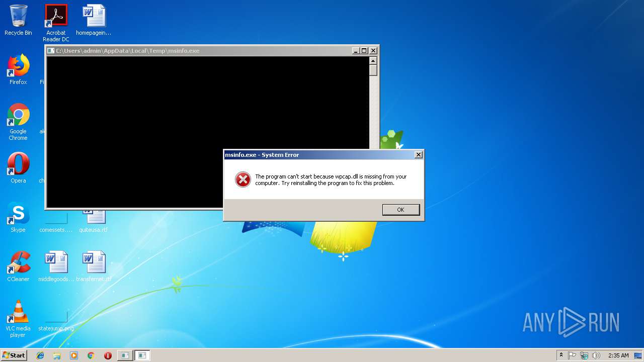Image resolution: width=644 pixels, height=362 pixels.
Task: Open the volume speaker tray icon
Action: tap(596, 355)
